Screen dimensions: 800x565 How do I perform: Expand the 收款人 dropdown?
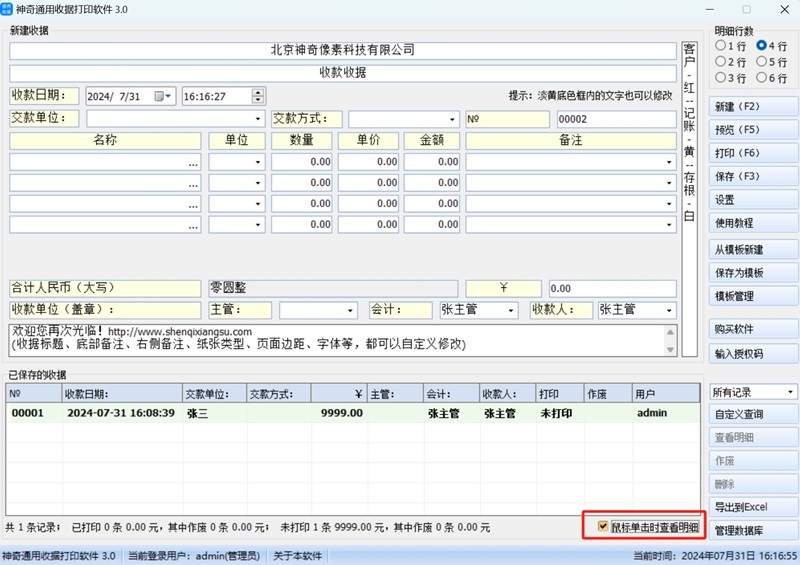pos(669,310)
